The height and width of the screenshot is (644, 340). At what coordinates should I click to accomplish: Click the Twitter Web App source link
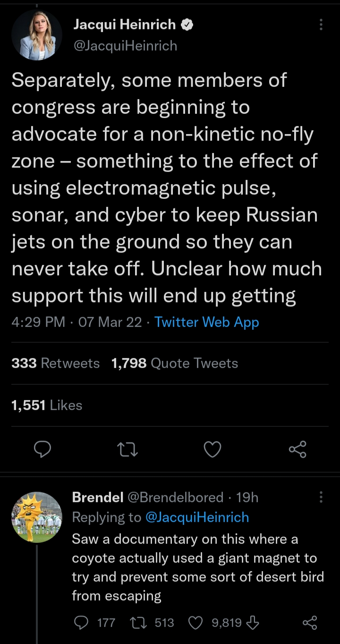tap(207, 322)
